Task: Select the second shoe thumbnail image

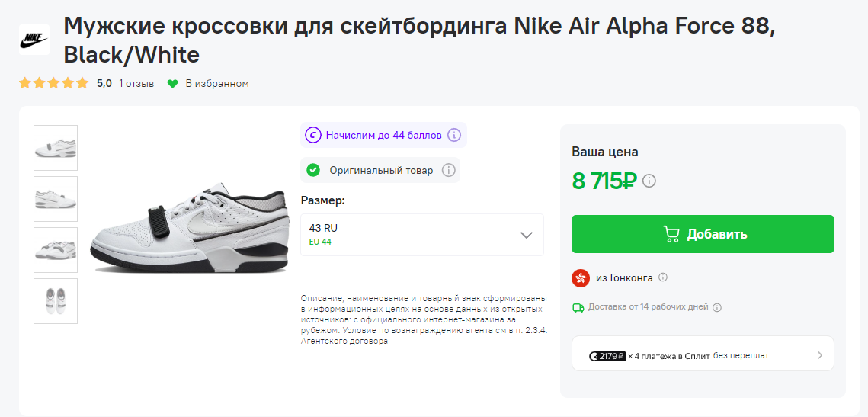Action: tap(56, 199)
